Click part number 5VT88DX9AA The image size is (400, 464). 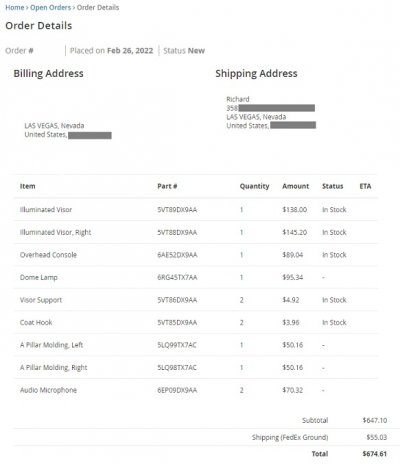(x=177, y=232)
